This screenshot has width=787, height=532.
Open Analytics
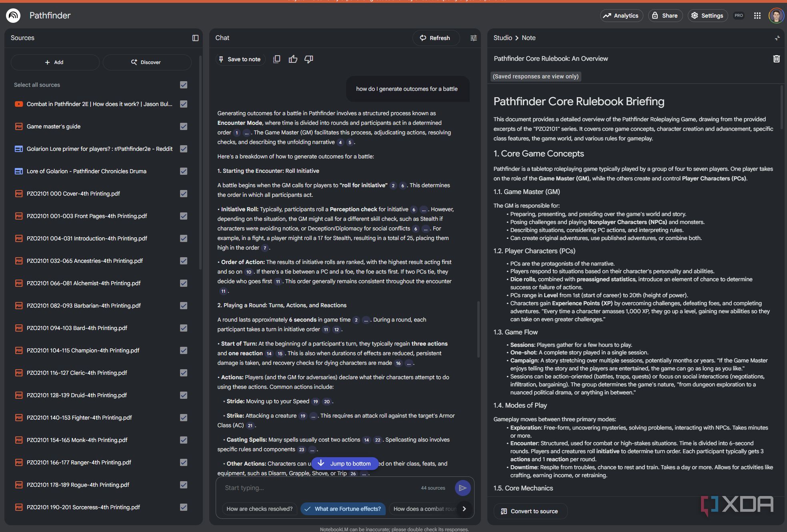[x=621, y=16]
